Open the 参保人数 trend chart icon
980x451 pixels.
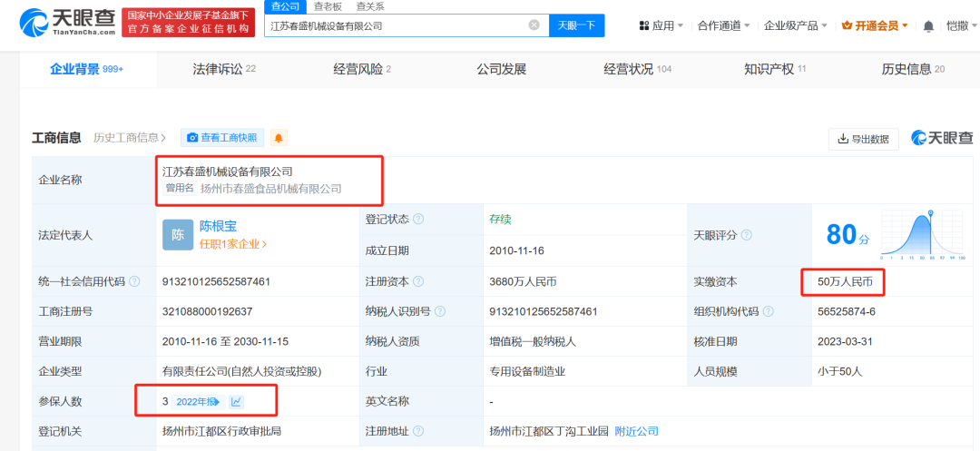(236, 402)
